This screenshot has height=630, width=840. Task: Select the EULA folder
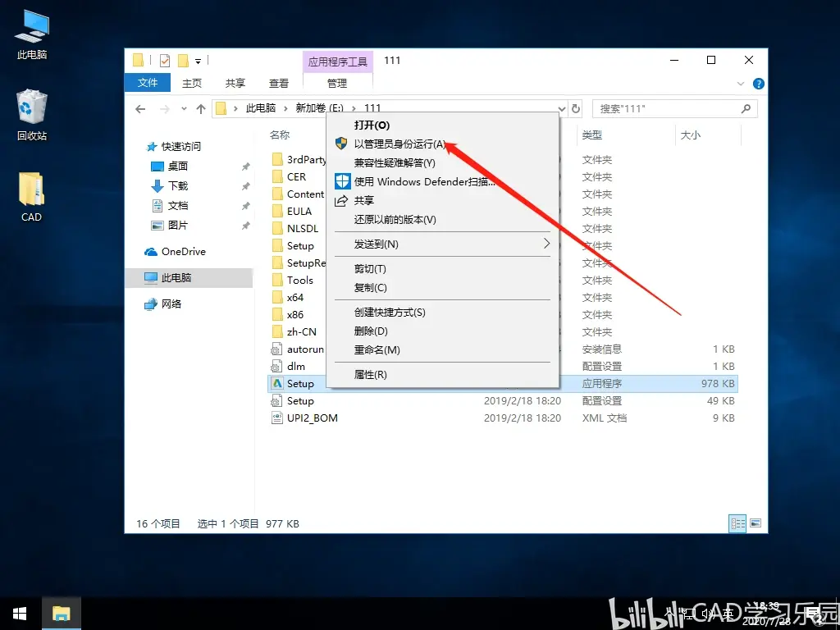(292, 211)
